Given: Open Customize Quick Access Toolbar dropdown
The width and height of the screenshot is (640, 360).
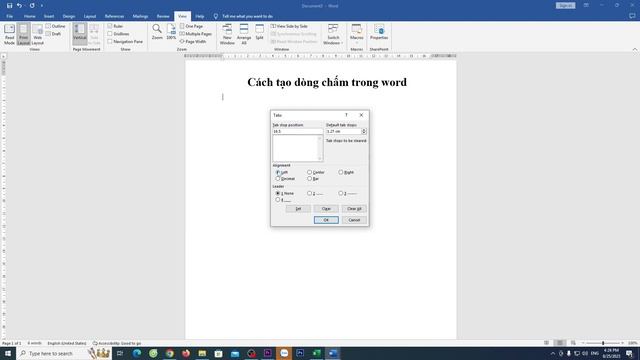Looking at the screenshot, I should click(42, 6).
